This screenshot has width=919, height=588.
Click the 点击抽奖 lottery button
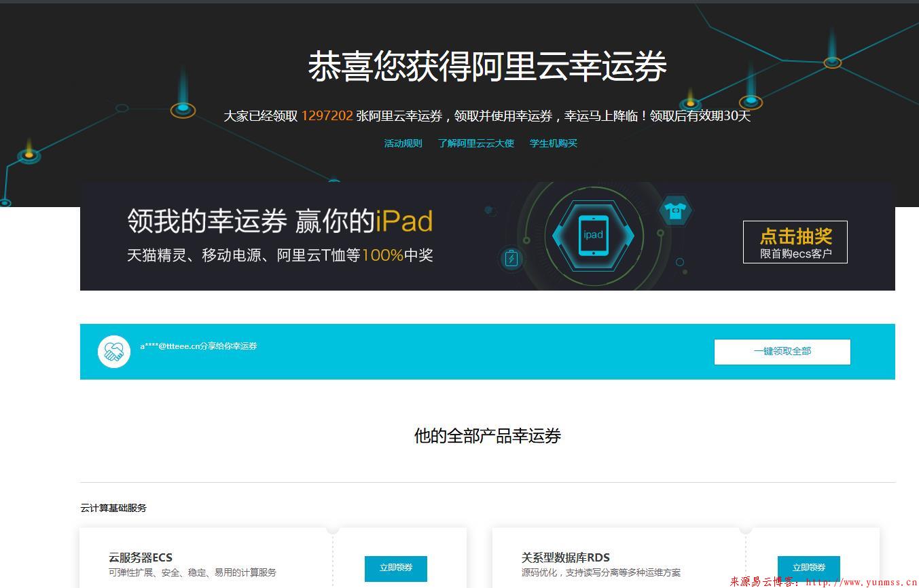[x=795, y=242]
